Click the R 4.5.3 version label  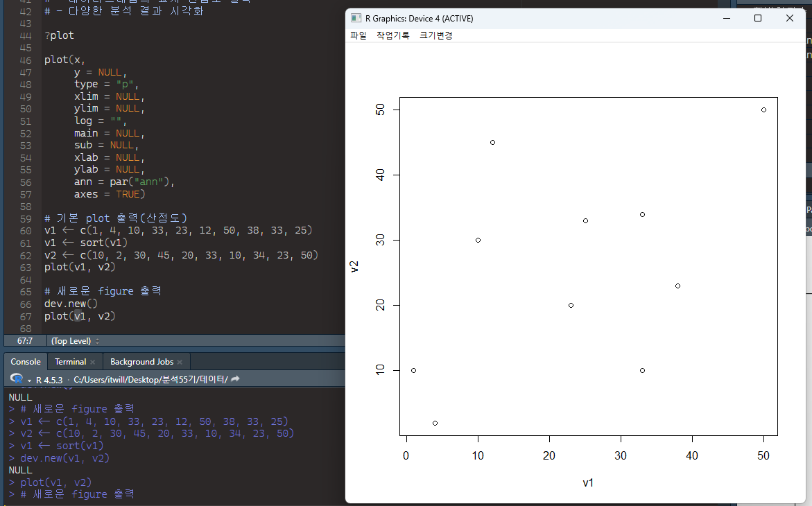[49, 380]
